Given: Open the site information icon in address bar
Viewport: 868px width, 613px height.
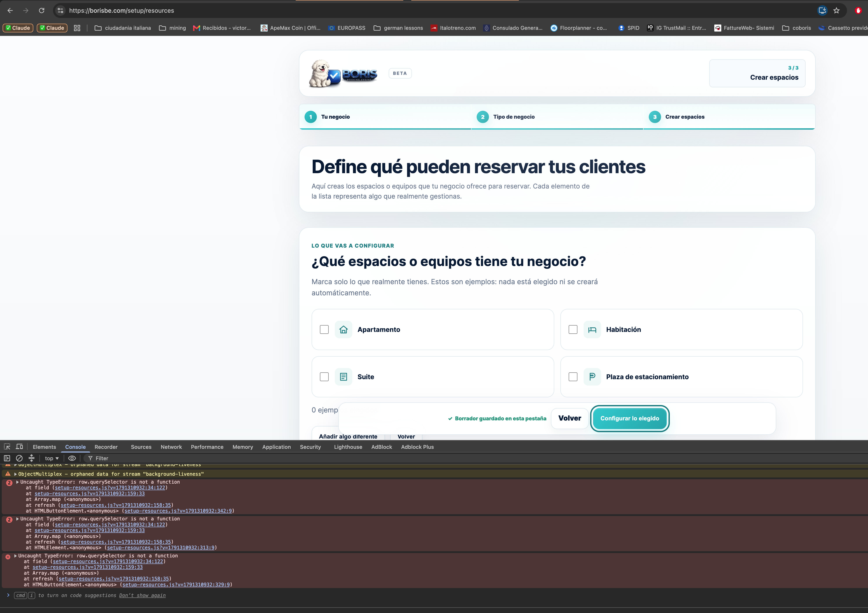Looking at the screenshot, I should click(60, 11).
